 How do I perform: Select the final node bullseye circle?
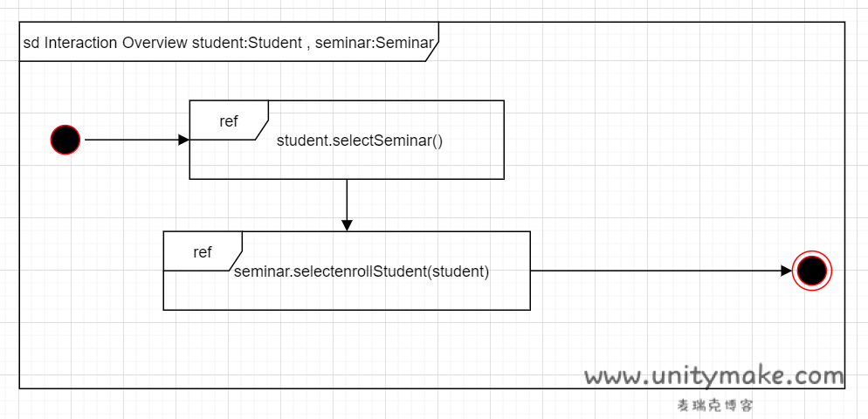pos(811,271)
